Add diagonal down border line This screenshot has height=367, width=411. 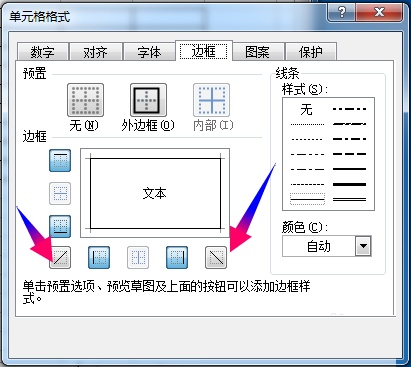216,257
